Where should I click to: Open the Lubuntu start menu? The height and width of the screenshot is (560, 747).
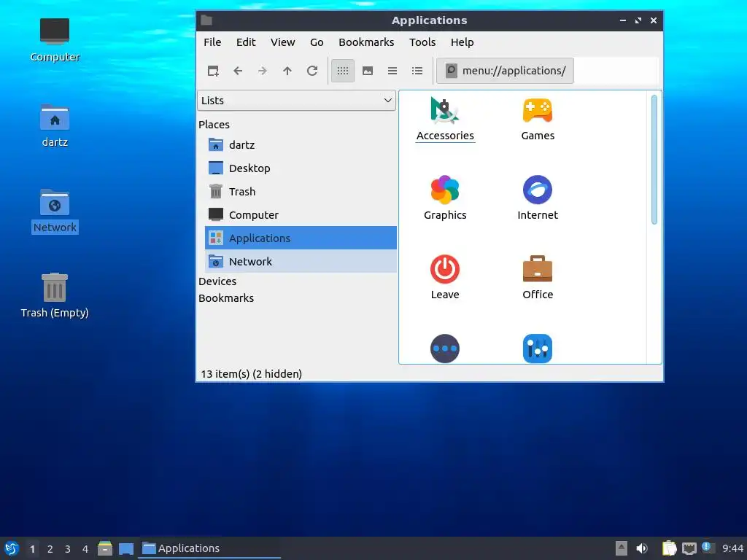12,548
